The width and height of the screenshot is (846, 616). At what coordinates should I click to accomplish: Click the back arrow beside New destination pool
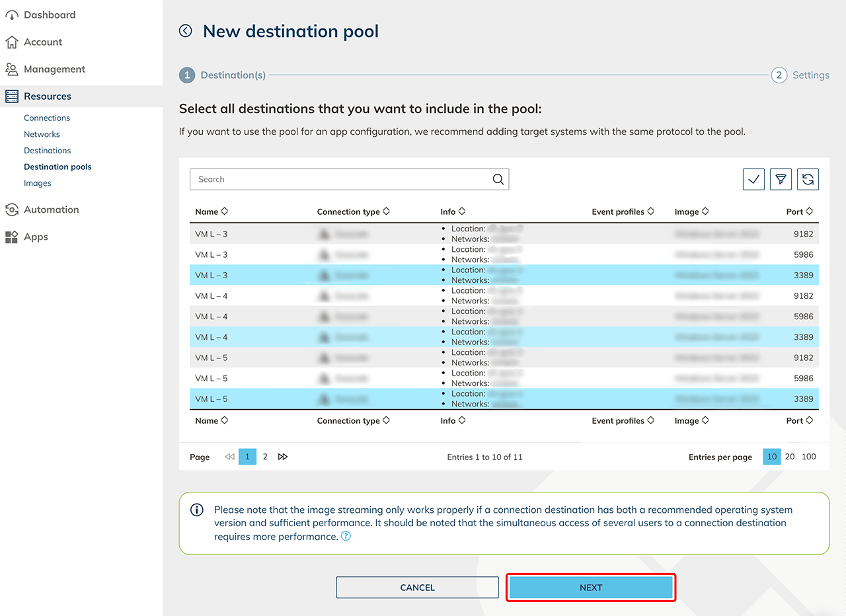click(x=186, y=31)
